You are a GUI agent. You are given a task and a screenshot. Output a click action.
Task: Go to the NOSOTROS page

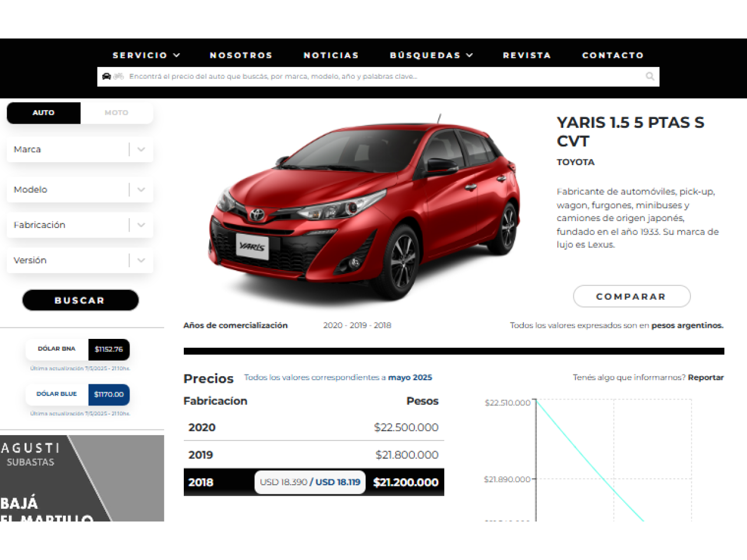(241, 55)
